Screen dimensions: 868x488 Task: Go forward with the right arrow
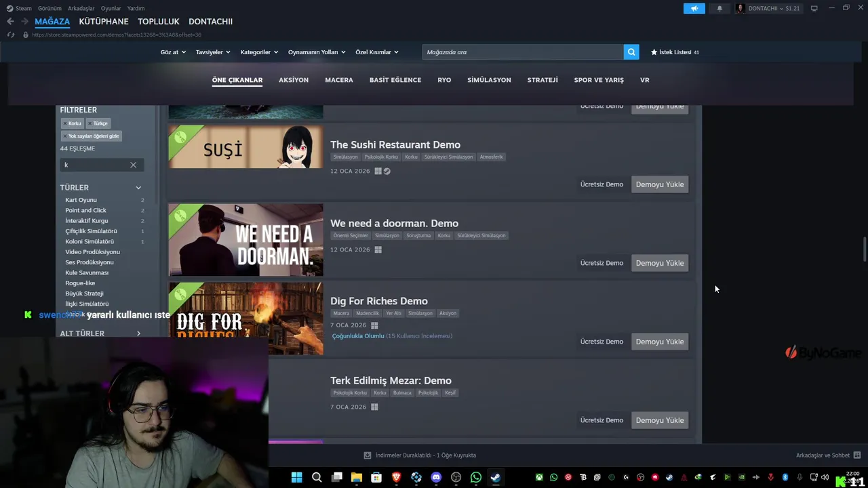point(24,22)
